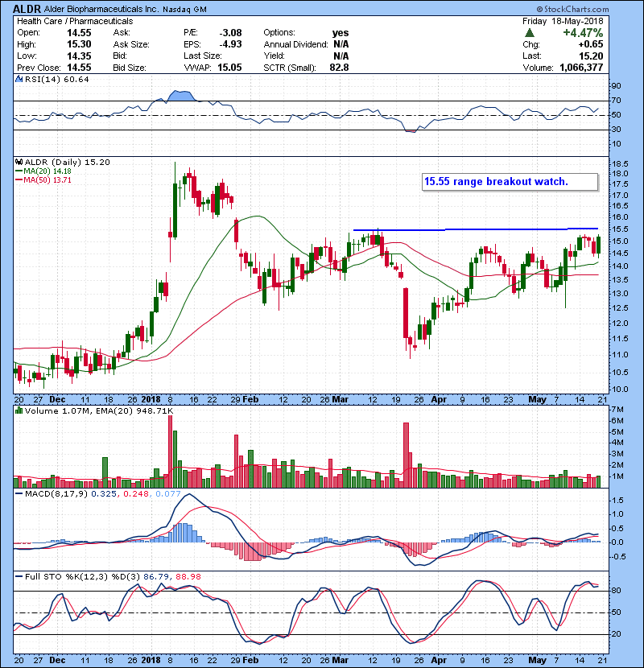Click the large red volume spike in late March

pos(406,455)
